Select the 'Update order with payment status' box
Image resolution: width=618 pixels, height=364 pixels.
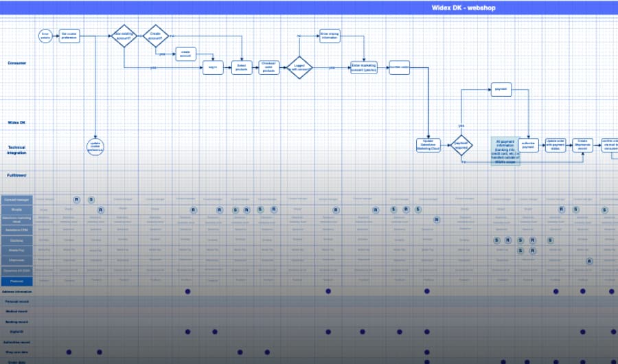point(556,145)
